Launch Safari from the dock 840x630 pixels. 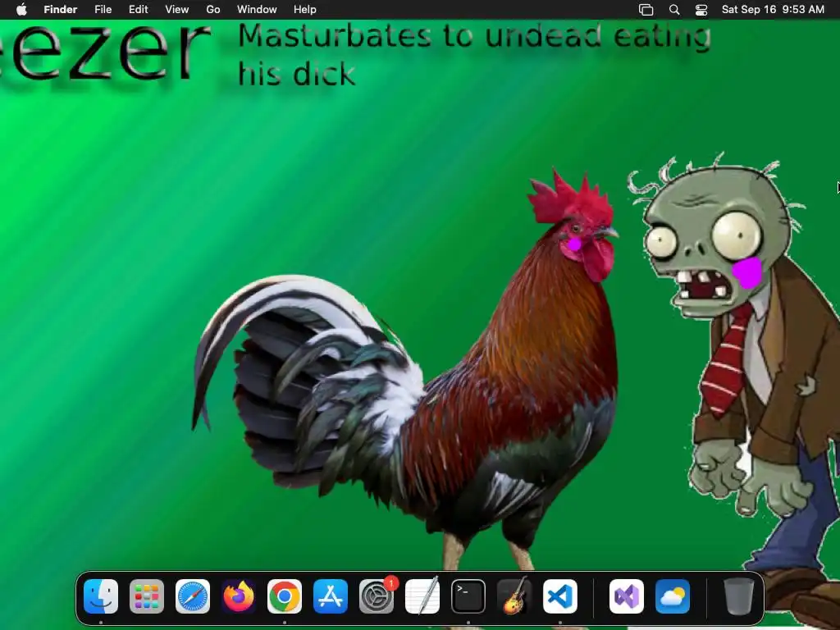[193, 596]
